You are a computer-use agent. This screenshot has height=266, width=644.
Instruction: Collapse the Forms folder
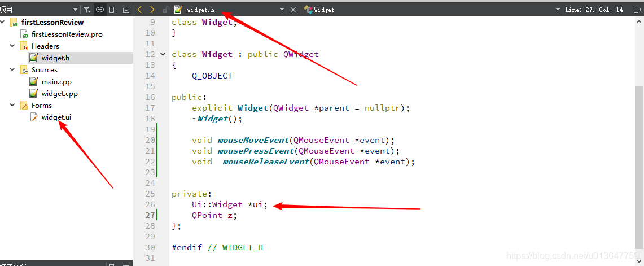point(12,105)
